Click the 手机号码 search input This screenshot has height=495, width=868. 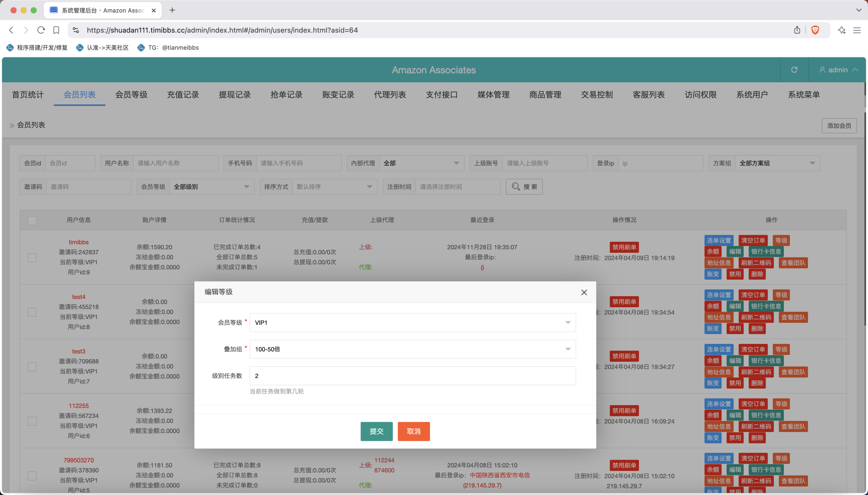coord(299,163)
